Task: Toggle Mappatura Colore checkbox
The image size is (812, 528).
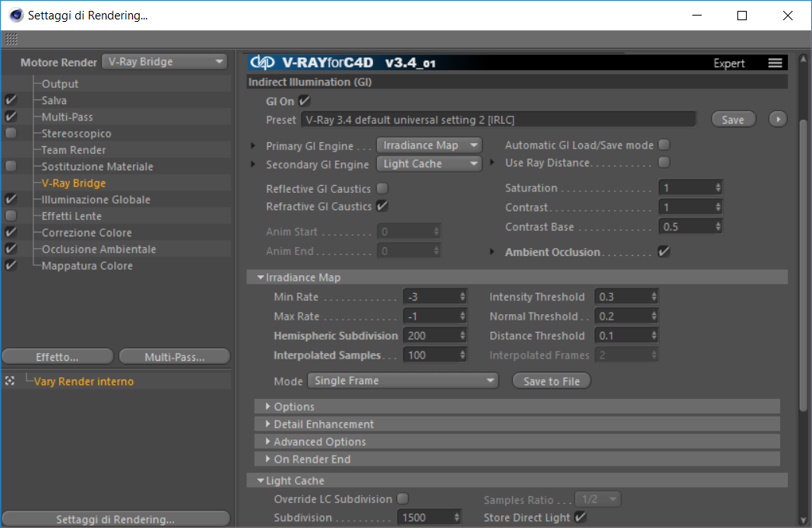Action: pos(11,266)
